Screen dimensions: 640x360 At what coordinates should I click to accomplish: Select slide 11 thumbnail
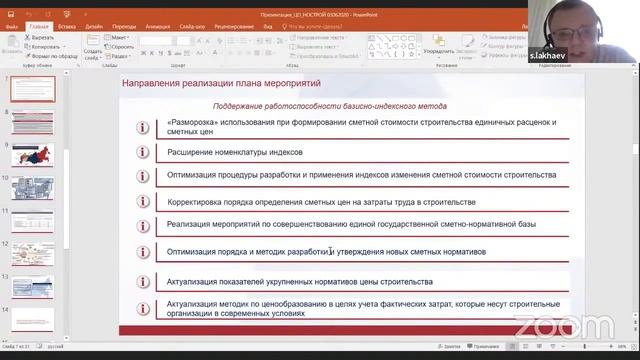click(33, 221)
